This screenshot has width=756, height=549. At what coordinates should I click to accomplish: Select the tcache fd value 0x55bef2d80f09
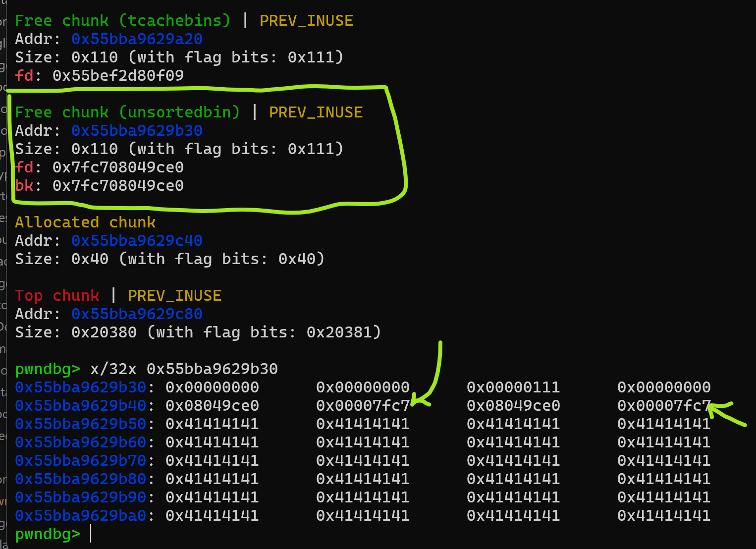pyautogui.click(x=118, y=76)
